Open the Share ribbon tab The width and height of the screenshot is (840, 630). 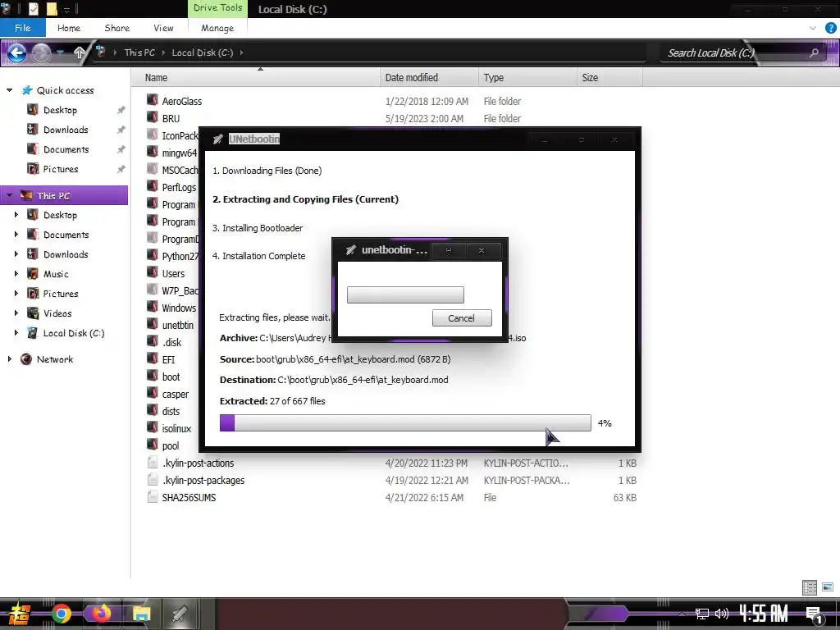pos(116,28)
